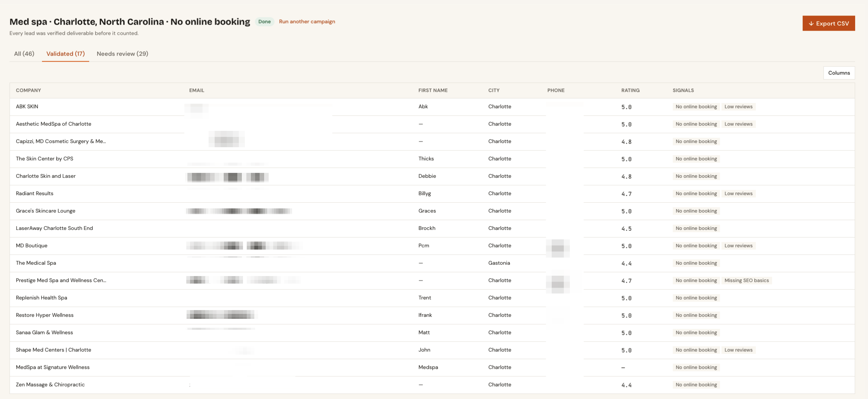Select Charlotte Skin and Laser company

tap(46, 176)
